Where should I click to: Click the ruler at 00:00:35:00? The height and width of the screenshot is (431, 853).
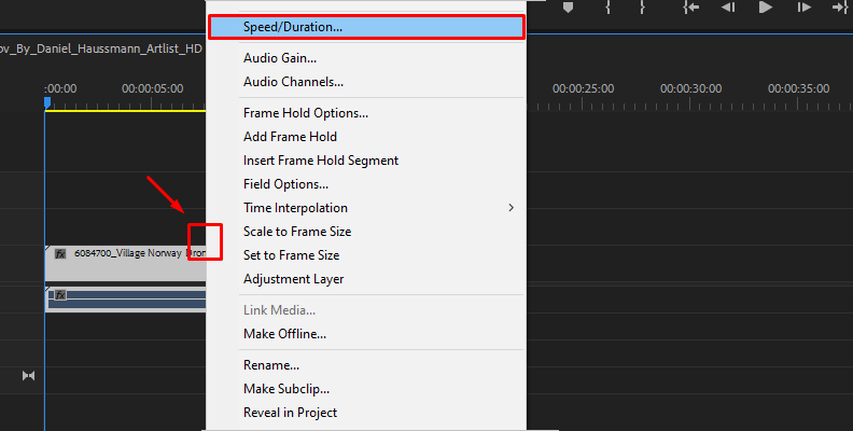[799, 89]
